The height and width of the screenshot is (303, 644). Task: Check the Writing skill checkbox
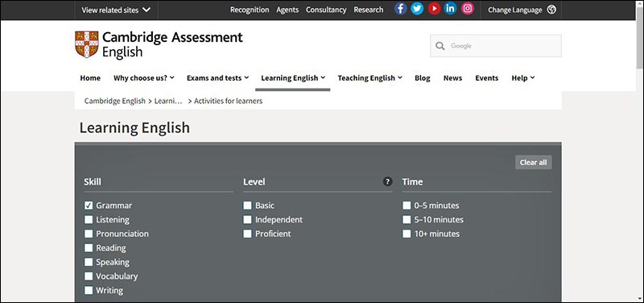coord(89,290)
